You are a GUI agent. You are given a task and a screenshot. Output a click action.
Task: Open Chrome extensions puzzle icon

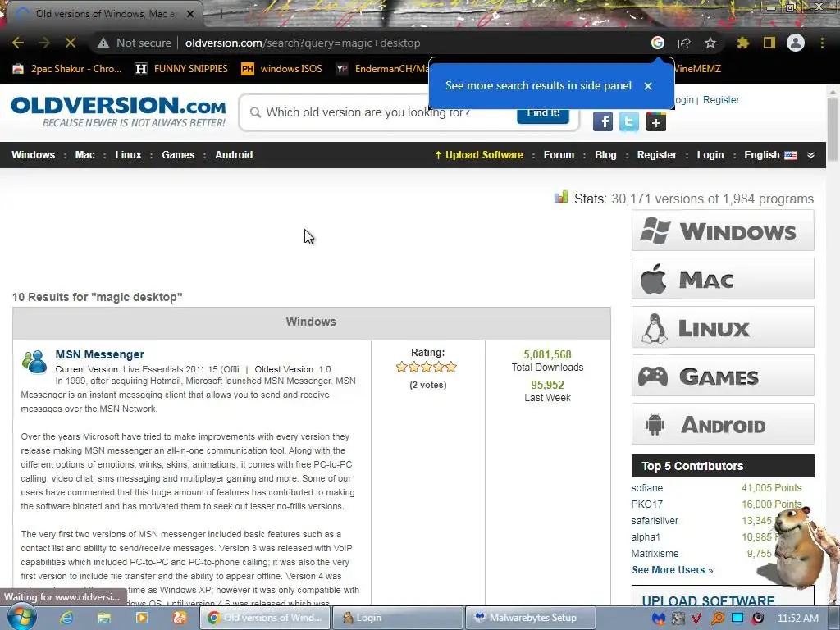743,43
